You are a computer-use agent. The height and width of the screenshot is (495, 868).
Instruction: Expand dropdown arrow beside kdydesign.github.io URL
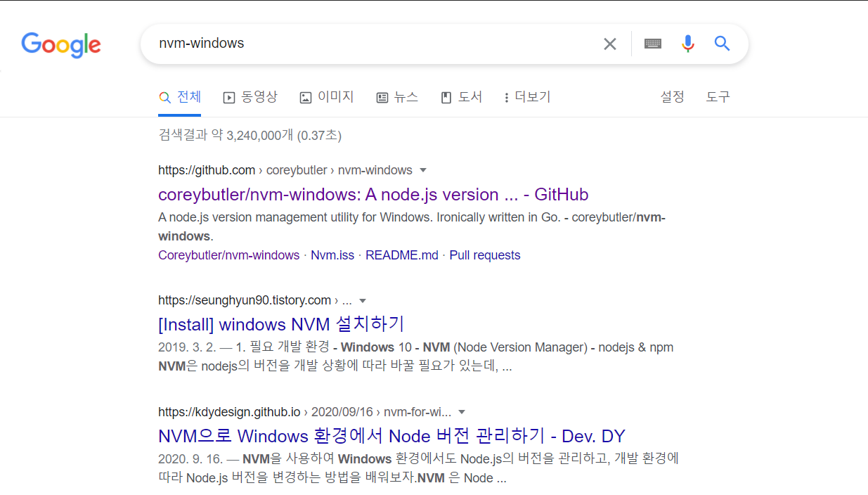tap(462, 412)
